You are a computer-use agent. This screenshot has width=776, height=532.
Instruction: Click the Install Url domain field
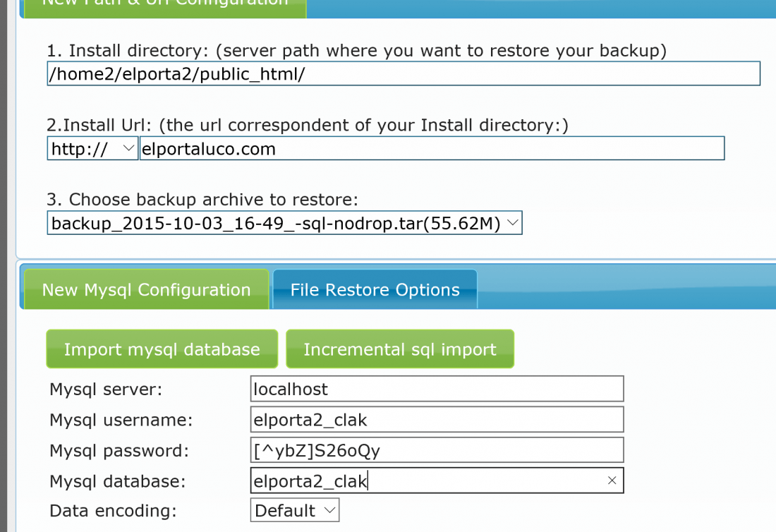click(432, 148)
